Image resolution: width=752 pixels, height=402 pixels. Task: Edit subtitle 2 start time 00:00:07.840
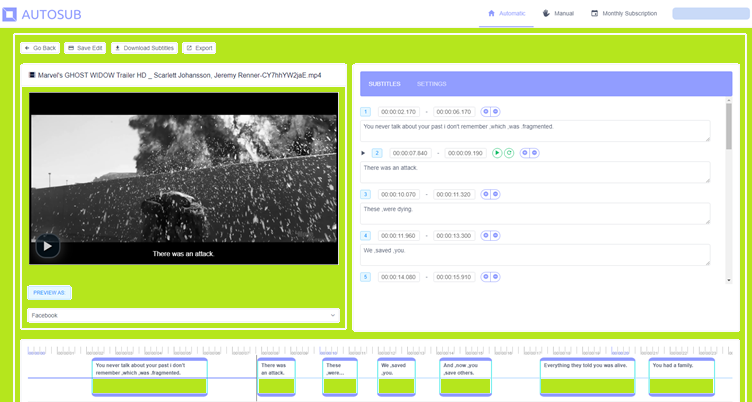(x=410, y=153)
